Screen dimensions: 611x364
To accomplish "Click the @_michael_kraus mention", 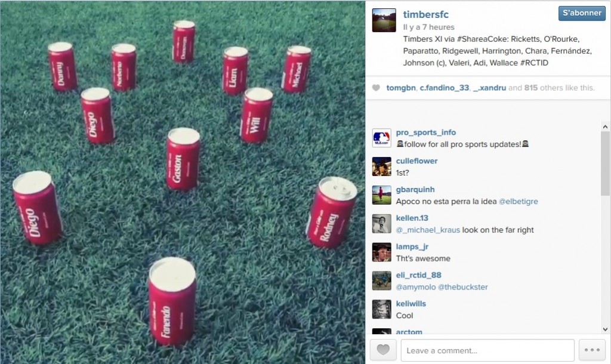I will click(428, 230).
